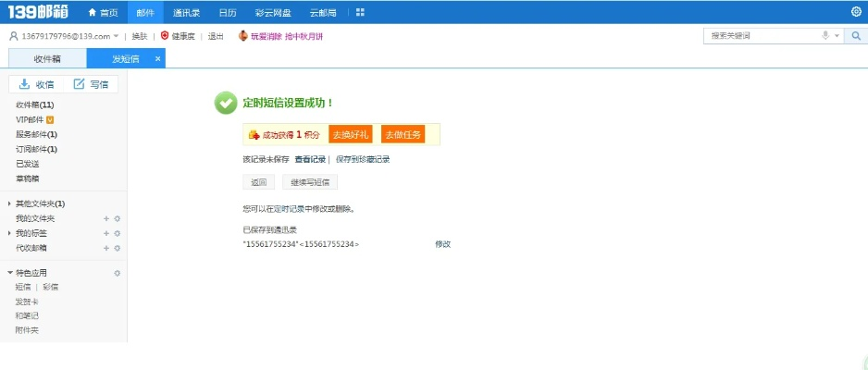The width and height of the screenshot is (868, 370).
Task: Click plus icon next to 我的文件夹
Action: coord(106,218)
